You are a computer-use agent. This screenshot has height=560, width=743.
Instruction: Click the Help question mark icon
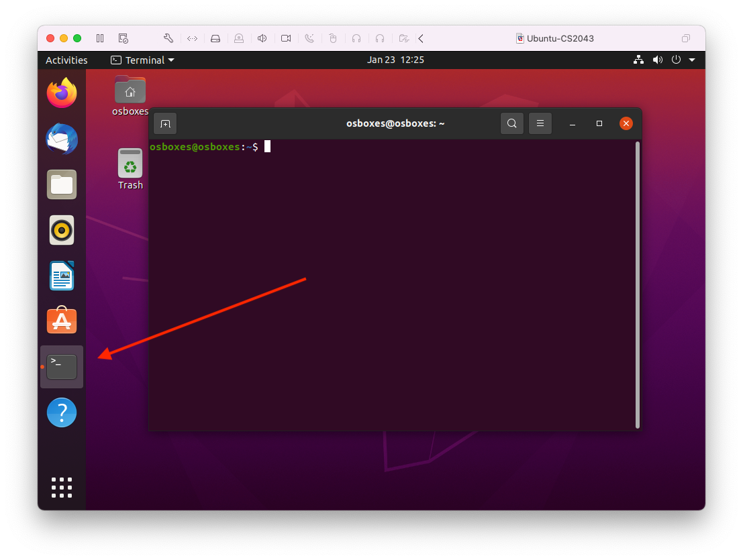[62, 412]
